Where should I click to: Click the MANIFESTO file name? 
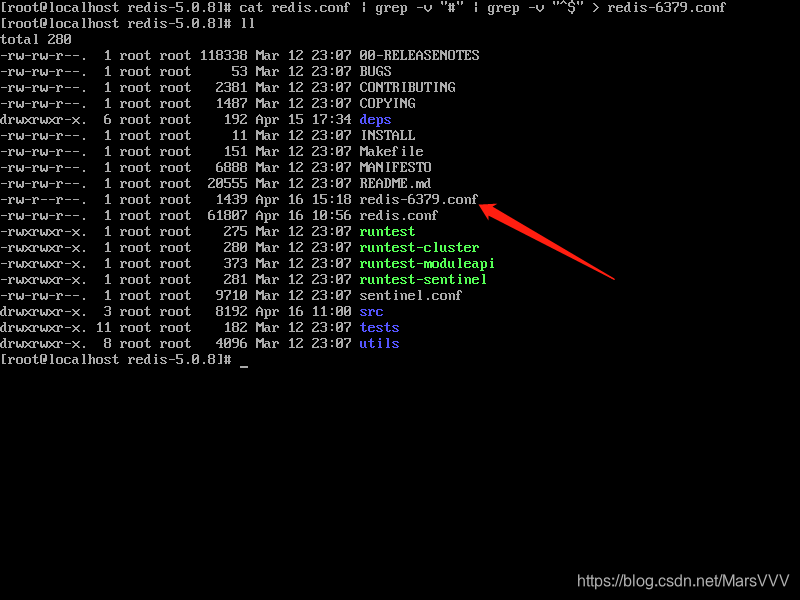coord(395,167)
